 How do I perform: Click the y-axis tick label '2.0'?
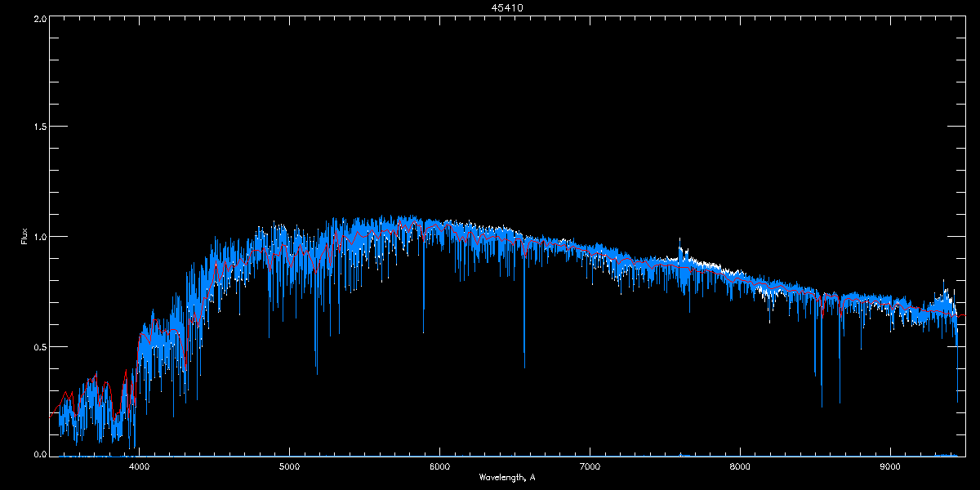pyautogui.click(x=38, y=19)
